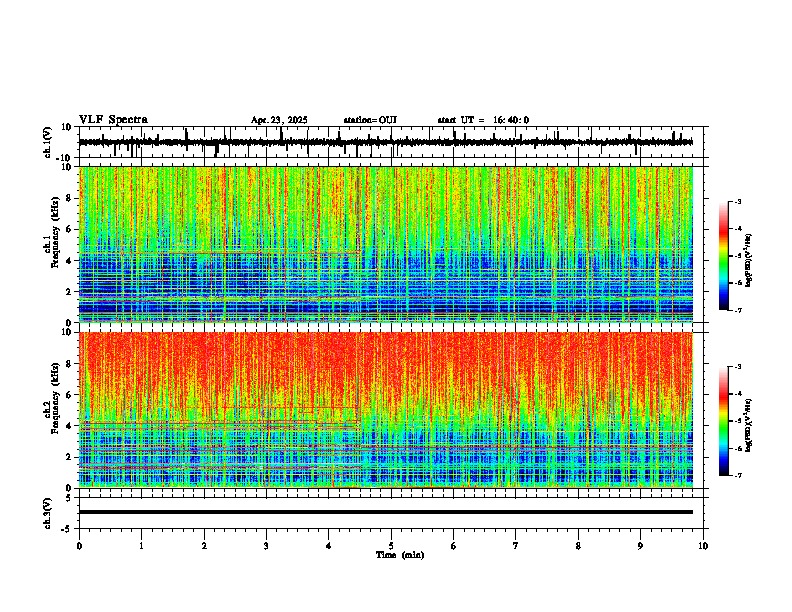
Task: Click the "VLF Spectra" plot title
Action: pos(113,119)
